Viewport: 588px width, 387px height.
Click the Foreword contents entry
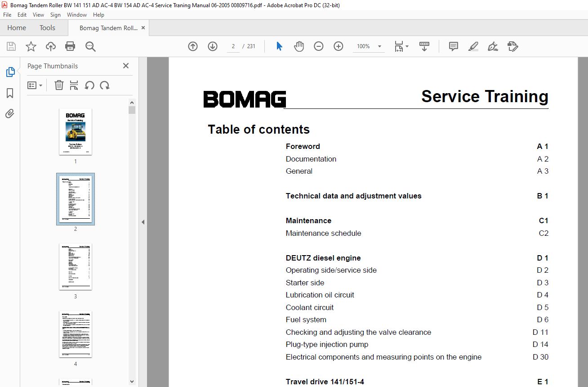[303, 146]
